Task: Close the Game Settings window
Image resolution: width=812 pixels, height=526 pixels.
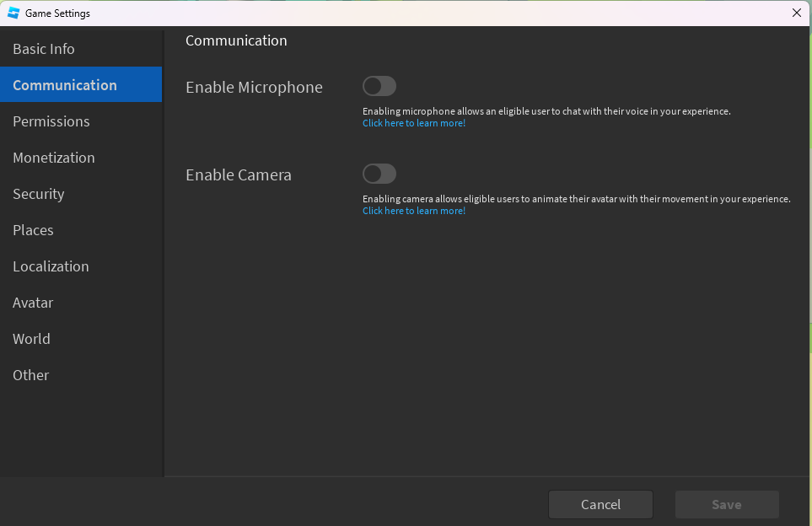Action: [797, 13]
